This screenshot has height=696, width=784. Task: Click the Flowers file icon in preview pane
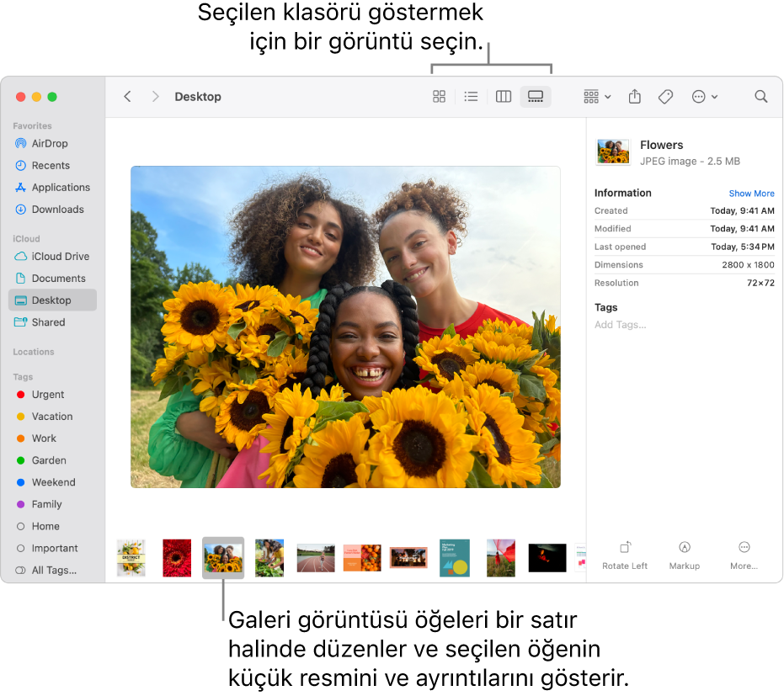(x=613, y=152)
